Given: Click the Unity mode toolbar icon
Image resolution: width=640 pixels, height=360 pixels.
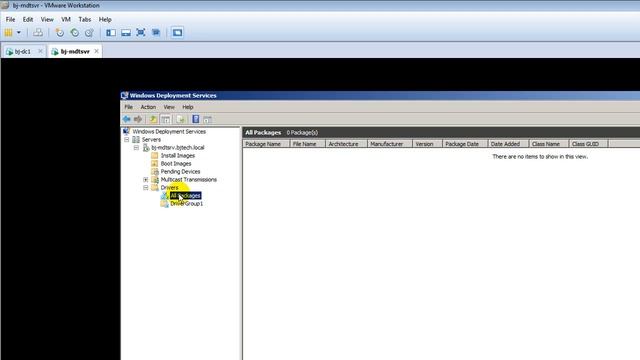Looking at the screenshot, I should click(x=156, y=33).
